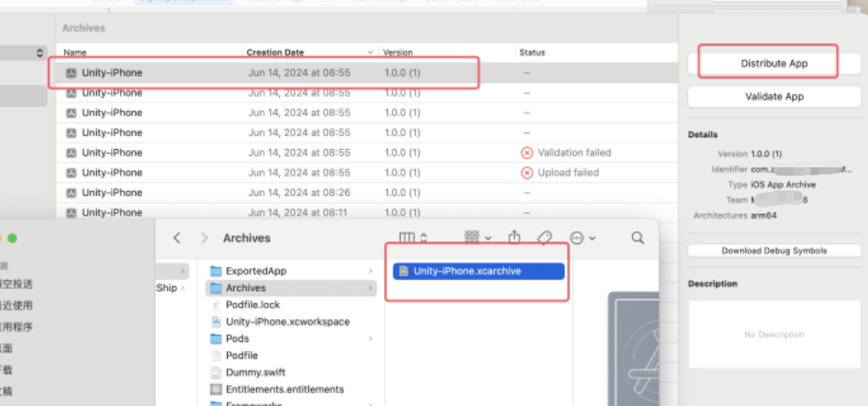Click the arm64 Architectures value
The image size is (868, 406).
click(764, 216)
